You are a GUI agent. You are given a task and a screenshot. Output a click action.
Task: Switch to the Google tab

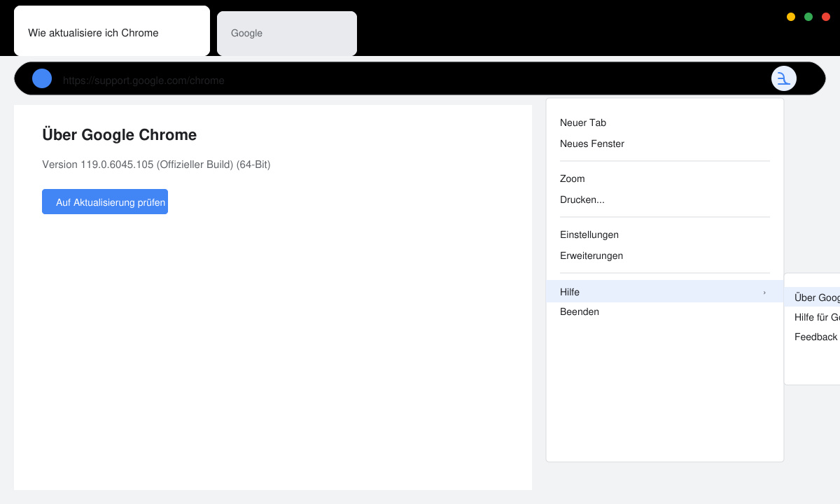[x=287, y=33]
